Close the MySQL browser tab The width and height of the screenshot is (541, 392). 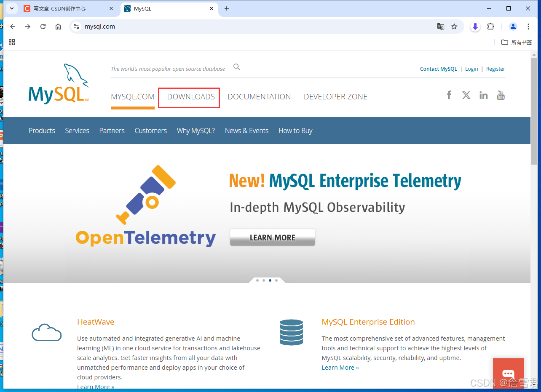(211, 8)
